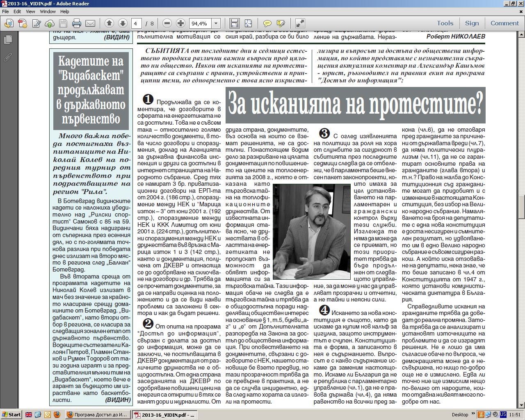The image size is (525, 420).
Task: Open the View menu
Action: pyautogui.click(x=30, y=11)
